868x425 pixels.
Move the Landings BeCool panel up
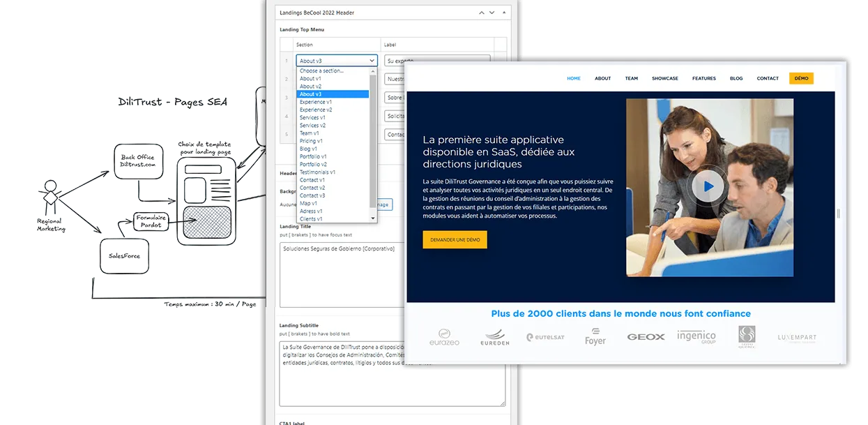pos(482,13)
